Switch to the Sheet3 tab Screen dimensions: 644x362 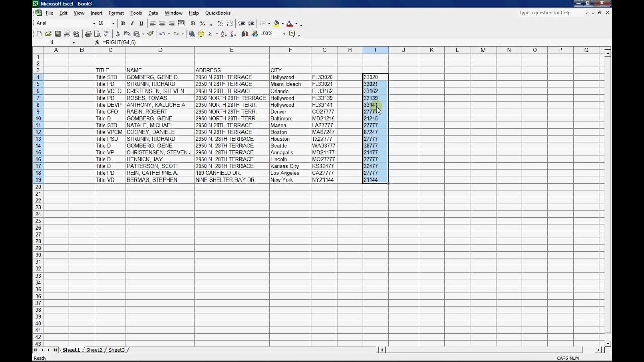[x=116, y=350]
